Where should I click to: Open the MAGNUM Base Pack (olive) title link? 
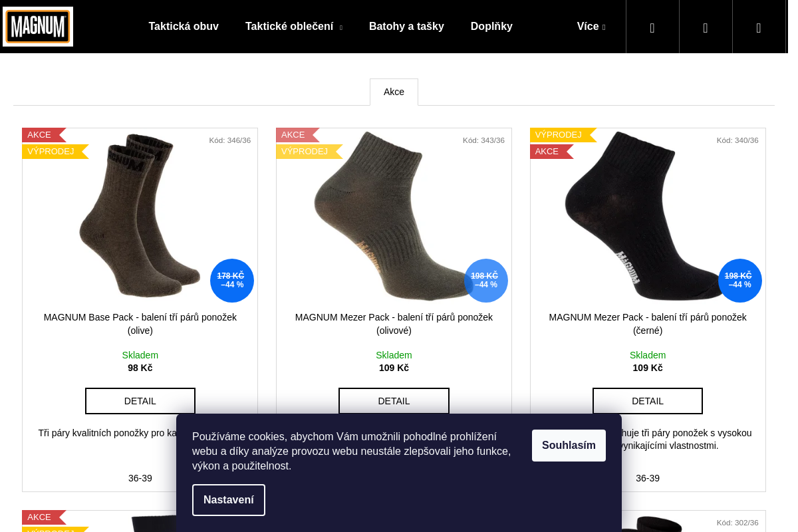140,324
